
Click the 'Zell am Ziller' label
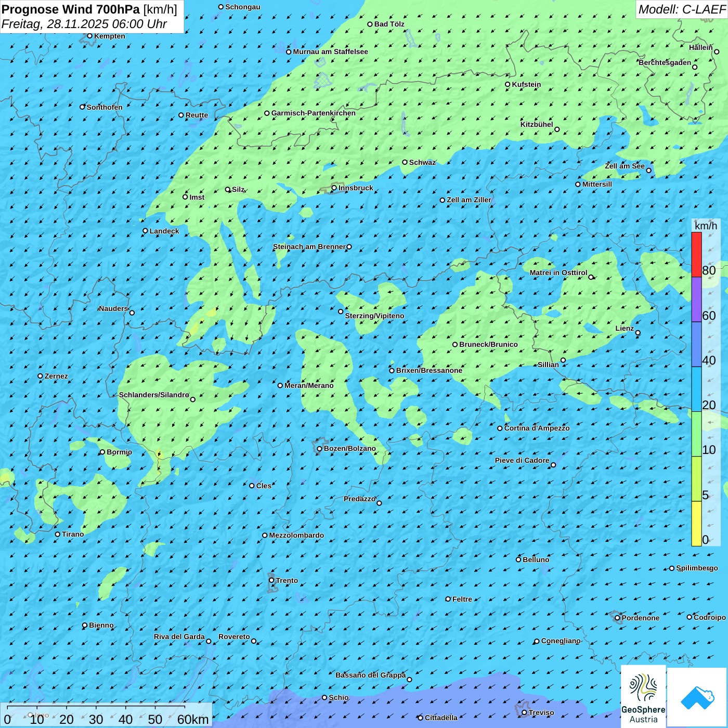(x=469, y=200)
